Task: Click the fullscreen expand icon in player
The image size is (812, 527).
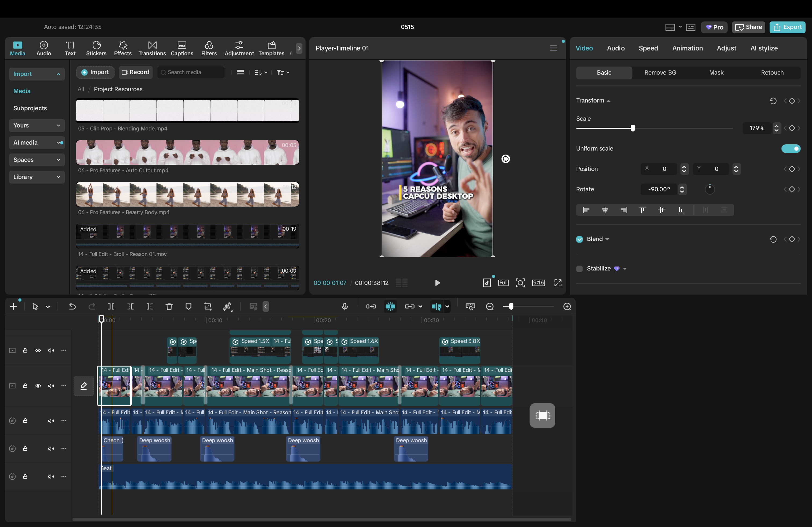Action: (558, 283)
